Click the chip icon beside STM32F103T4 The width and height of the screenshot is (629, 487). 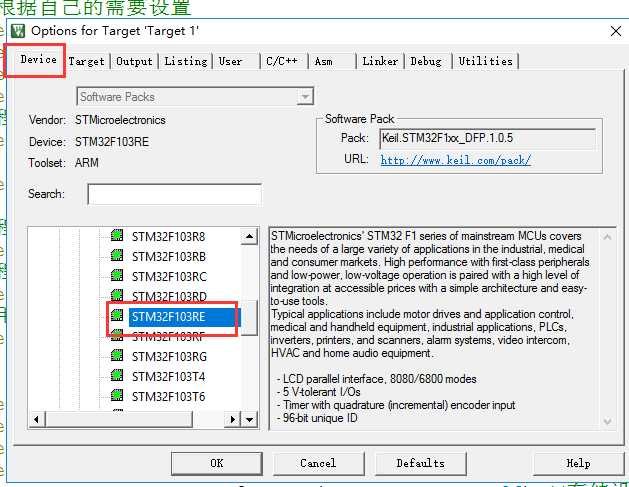click(117, 376)
